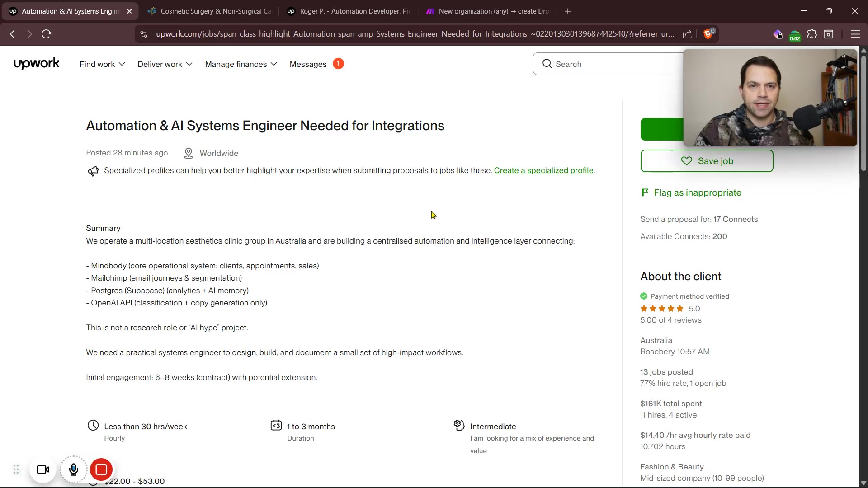The width and height of the screenshot is (868, 488).
Task: Reload the page with refresh icon
Action: click(x=46, y=34)
